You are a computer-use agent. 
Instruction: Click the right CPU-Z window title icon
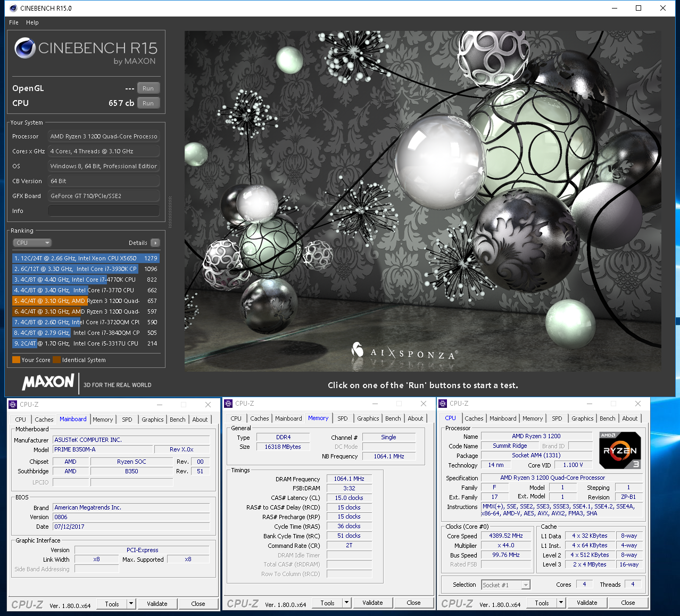[x=442, y=404]
